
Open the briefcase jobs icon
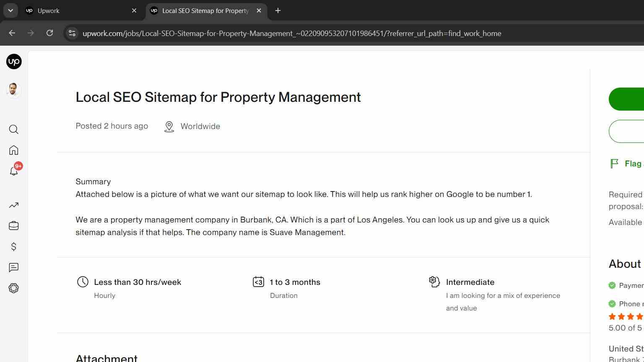14,225
